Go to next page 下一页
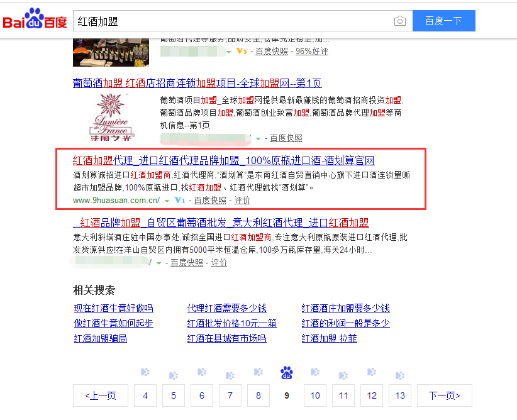517x420 pixels. tap(445, 395)
